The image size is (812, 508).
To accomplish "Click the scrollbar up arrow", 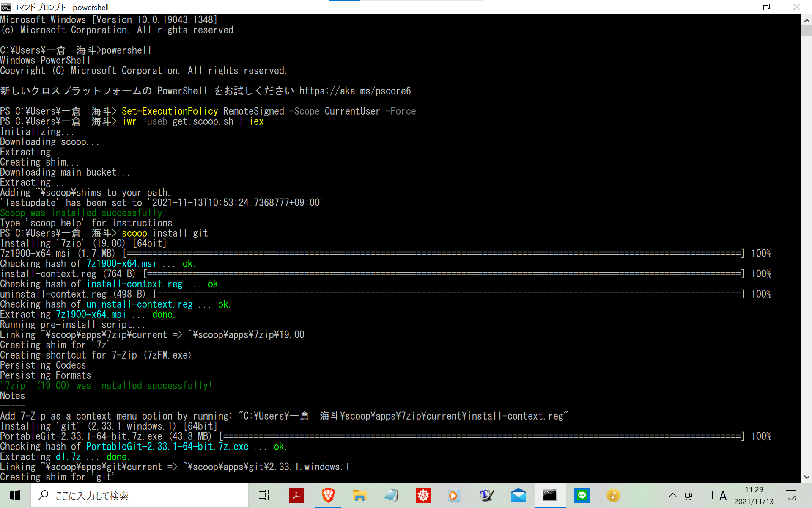I will (x=807, y=20).
